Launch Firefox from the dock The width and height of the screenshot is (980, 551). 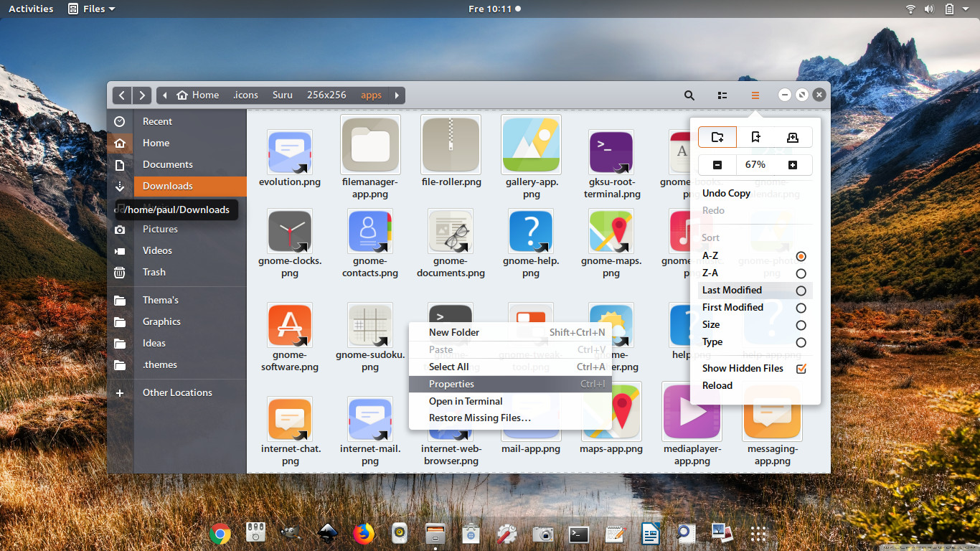pos(364,533)
